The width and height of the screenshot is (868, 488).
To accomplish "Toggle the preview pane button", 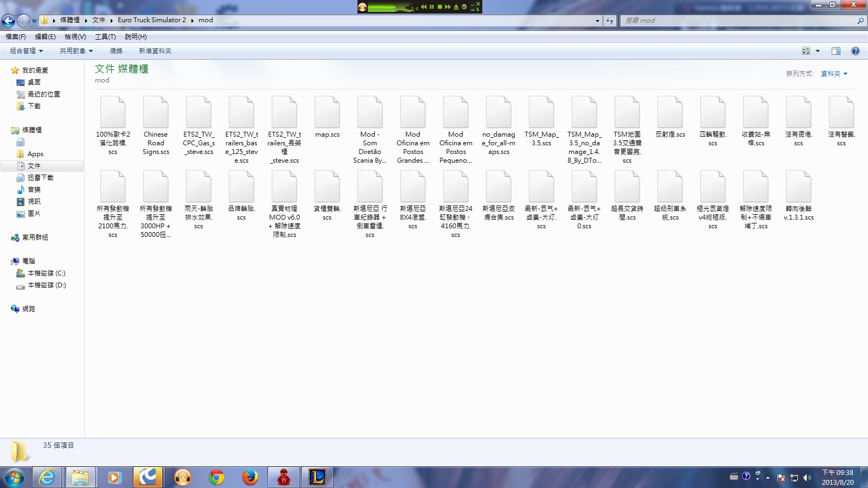I will (835, 51).
